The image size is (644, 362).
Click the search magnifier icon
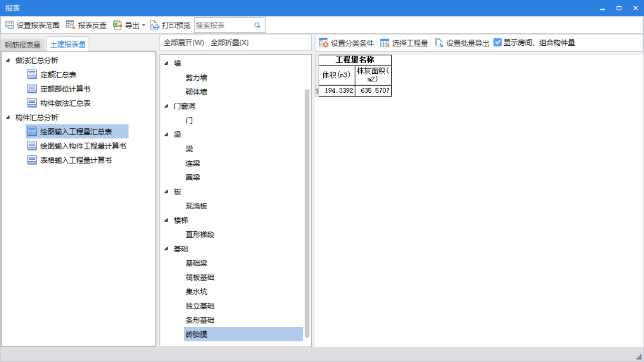pyautogui.click(x=258, y=25)
